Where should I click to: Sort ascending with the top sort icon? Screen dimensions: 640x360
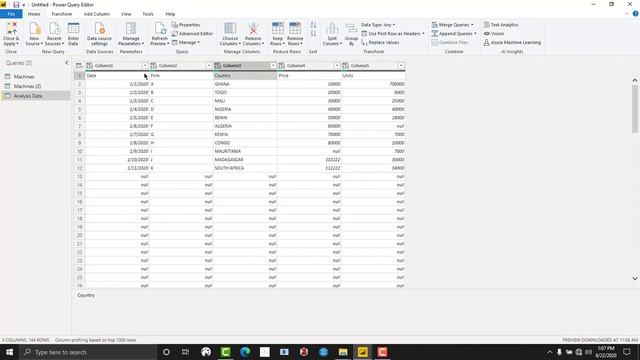tap(313, 25)
